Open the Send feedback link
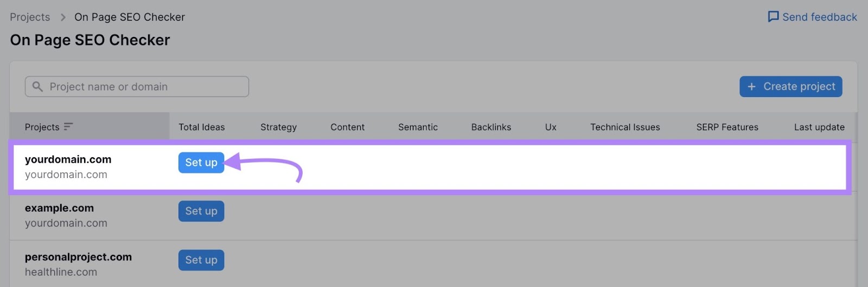The width and height of the screenshot is (868, 287). click(x=819, y=17)
